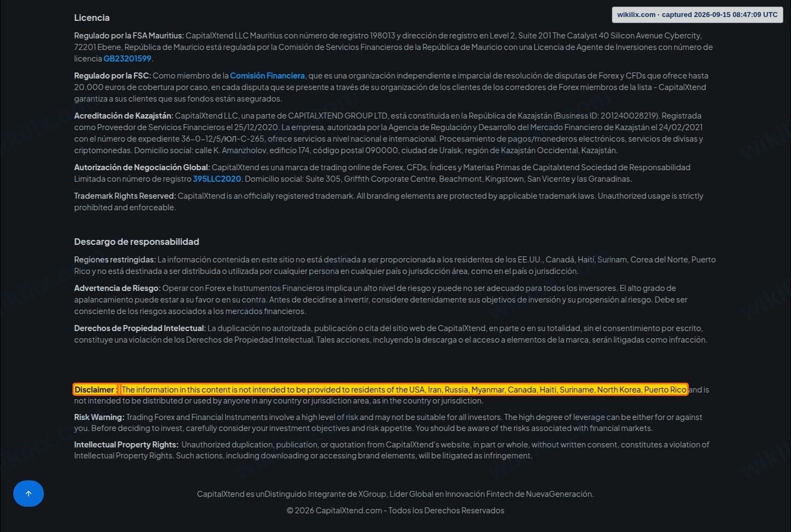Click 'Regulado por la FSC:' label
Image resolution: width=791 pixels, height=532 pixels.
[x=113, y=76]
